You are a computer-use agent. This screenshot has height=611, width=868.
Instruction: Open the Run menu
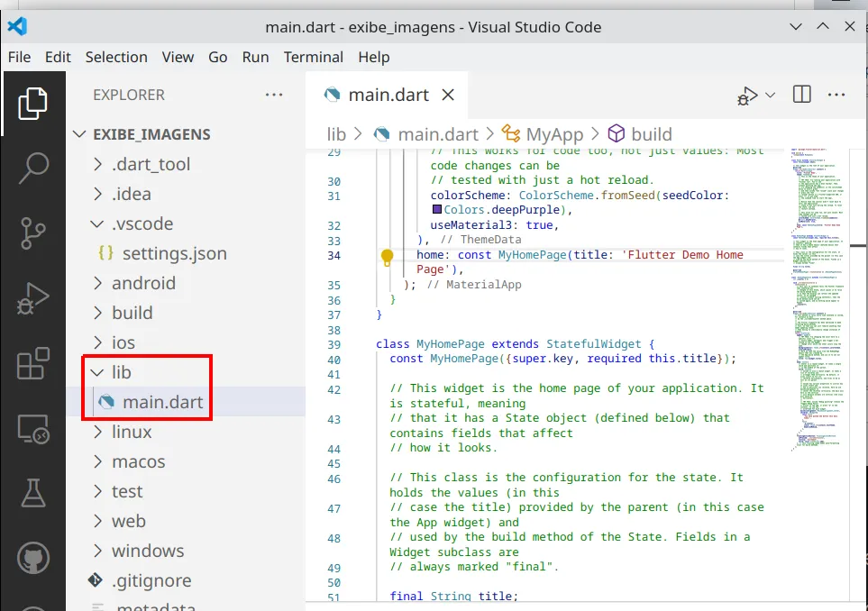[x=255, y=57]
